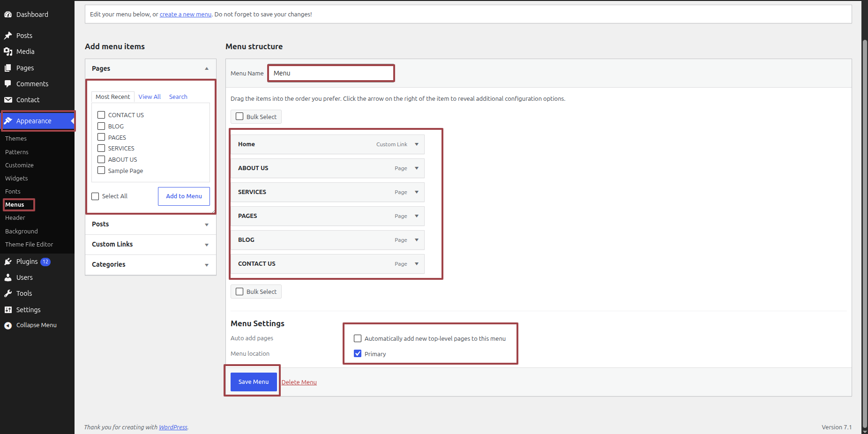Click the Delete Menu link
Viewport: 868px width, 434px height.
(x=299, y=382)
